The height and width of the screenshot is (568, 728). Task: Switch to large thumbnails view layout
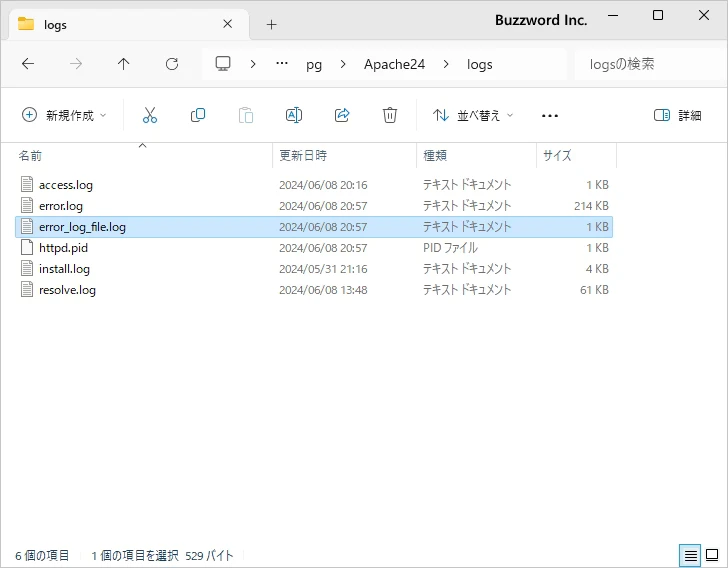712,555
